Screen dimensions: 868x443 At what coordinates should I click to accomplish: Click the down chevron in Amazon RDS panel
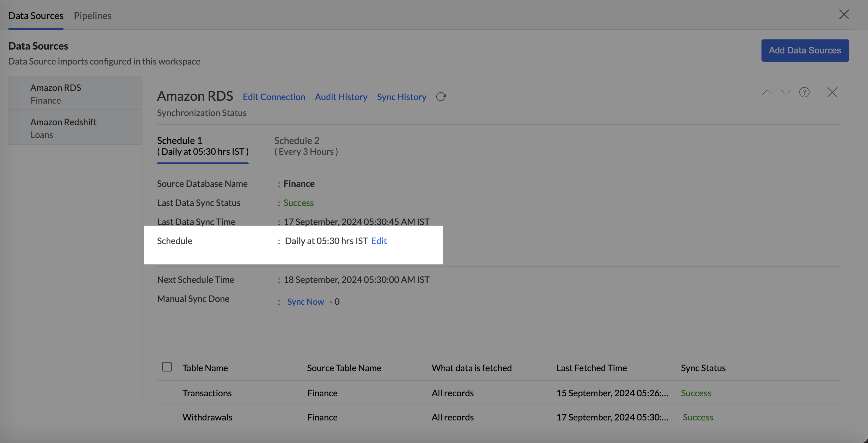[x=785, y=92]
